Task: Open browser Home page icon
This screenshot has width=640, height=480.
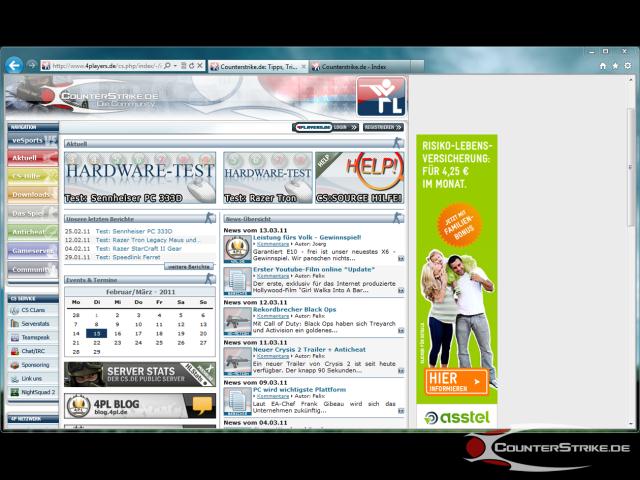Action: tap(602, 66)
